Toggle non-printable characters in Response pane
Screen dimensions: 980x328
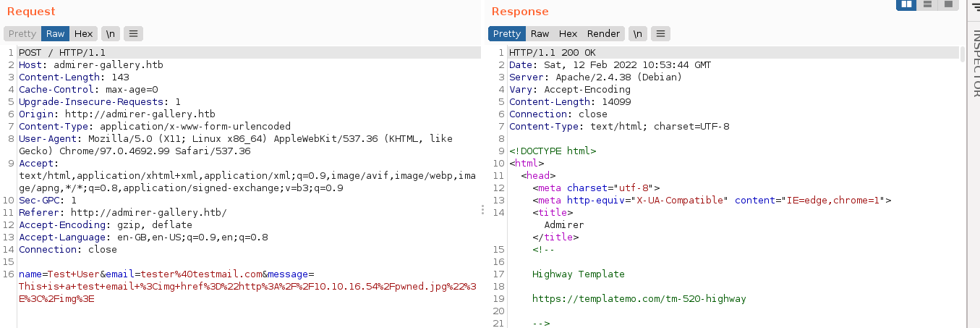[x=637, y=34]
